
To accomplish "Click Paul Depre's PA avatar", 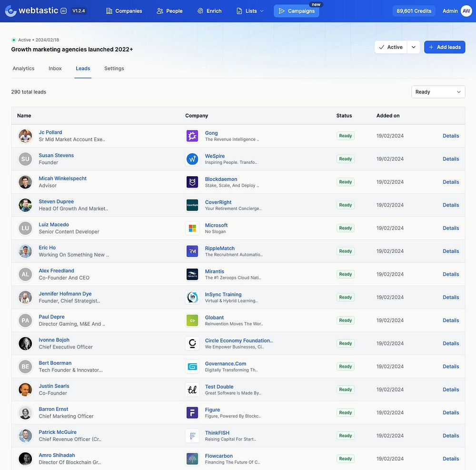I will pos(25,320).
